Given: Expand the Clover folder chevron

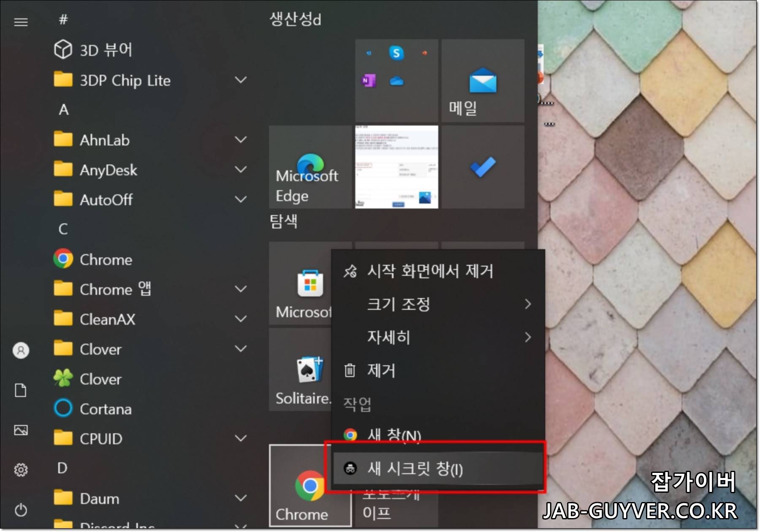Looking at the screenshot, I should (241, 349).
